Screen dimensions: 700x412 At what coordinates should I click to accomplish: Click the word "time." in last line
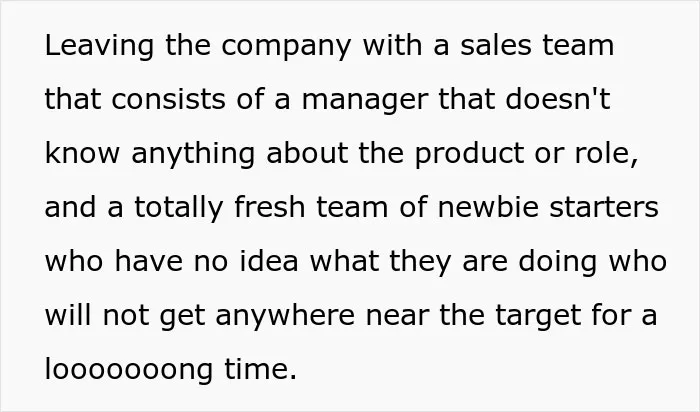pyautogui.click(x=260, y=370)
